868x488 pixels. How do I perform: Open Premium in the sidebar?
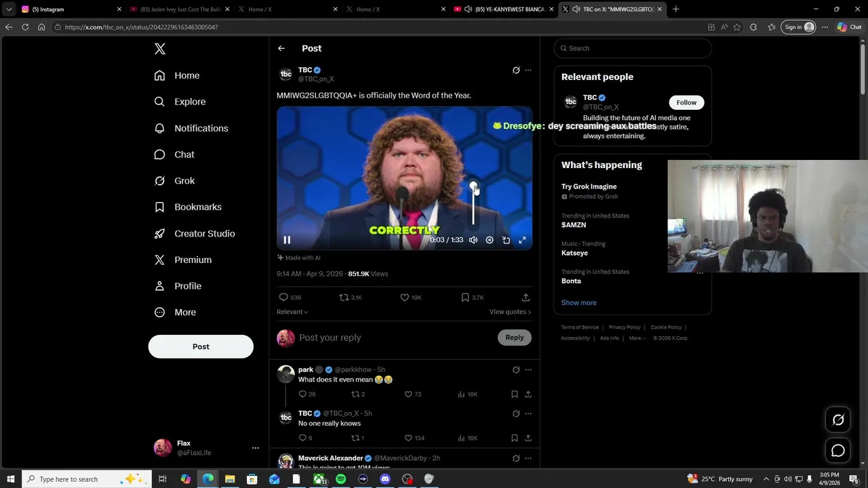(183, 260)
